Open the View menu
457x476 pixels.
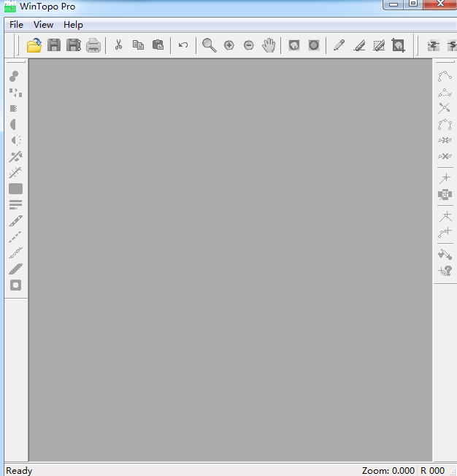[x=43, y=25]
